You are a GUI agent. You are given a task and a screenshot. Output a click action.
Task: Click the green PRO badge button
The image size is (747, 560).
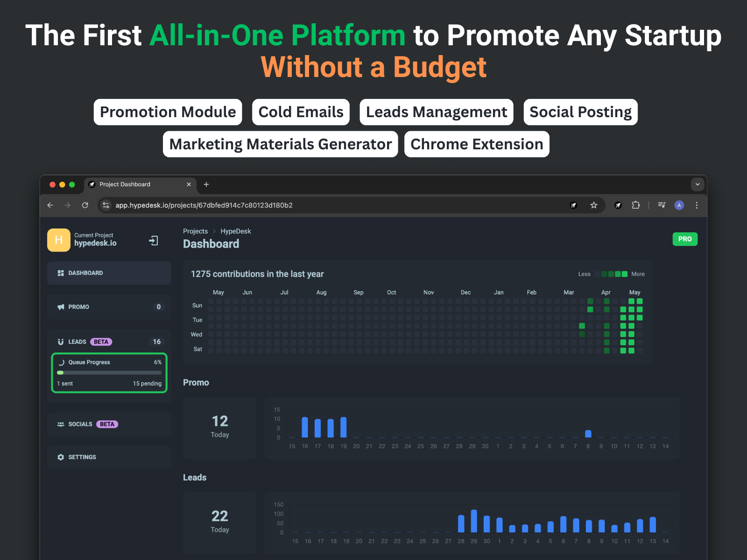pos(684,239)
